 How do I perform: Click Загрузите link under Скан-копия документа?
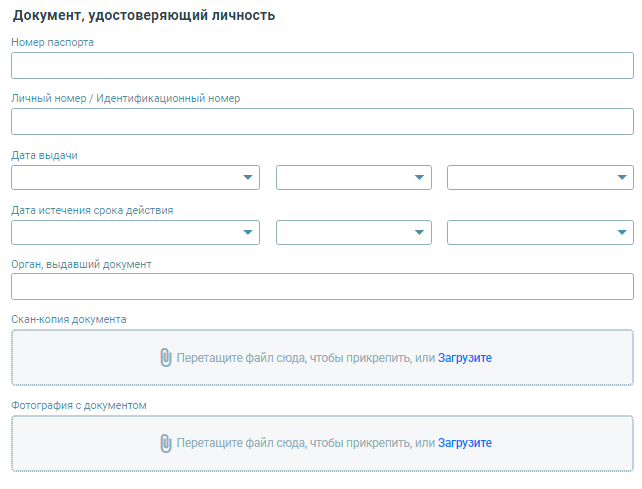(x=465, y=358)
